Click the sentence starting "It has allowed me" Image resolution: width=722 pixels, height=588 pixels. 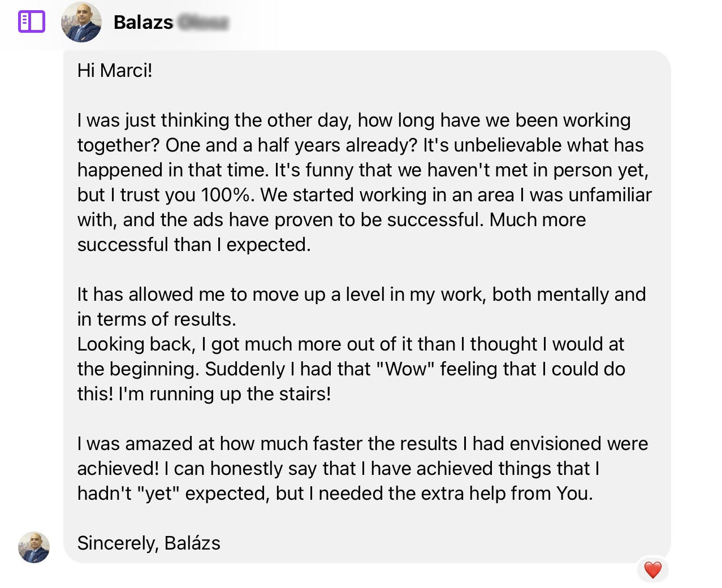(361, 295)
